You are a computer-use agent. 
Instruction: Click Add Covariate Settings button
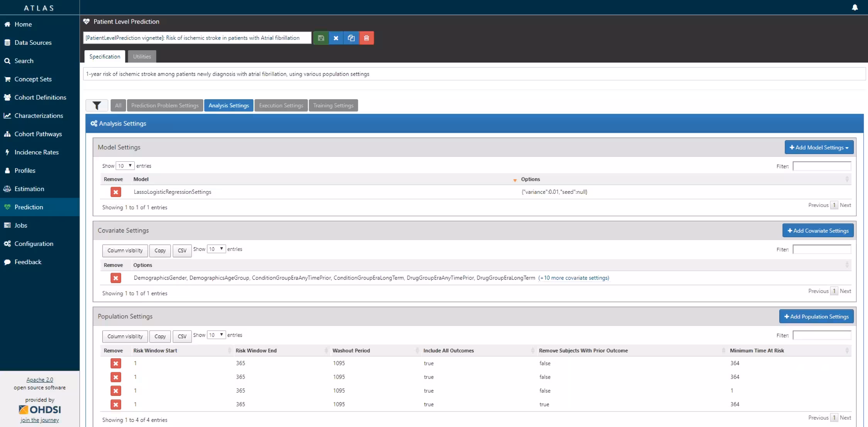(818, 230)
